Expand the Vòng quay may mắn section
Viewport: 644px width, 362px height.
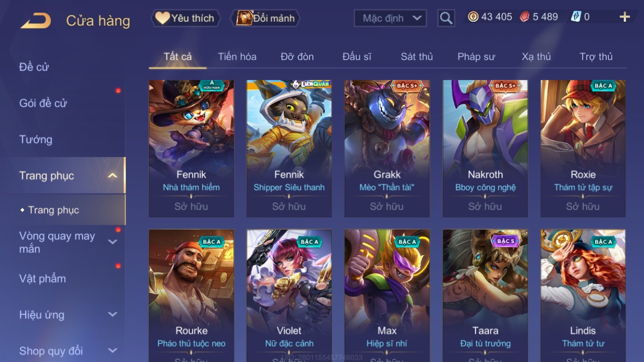click(112, 242)
